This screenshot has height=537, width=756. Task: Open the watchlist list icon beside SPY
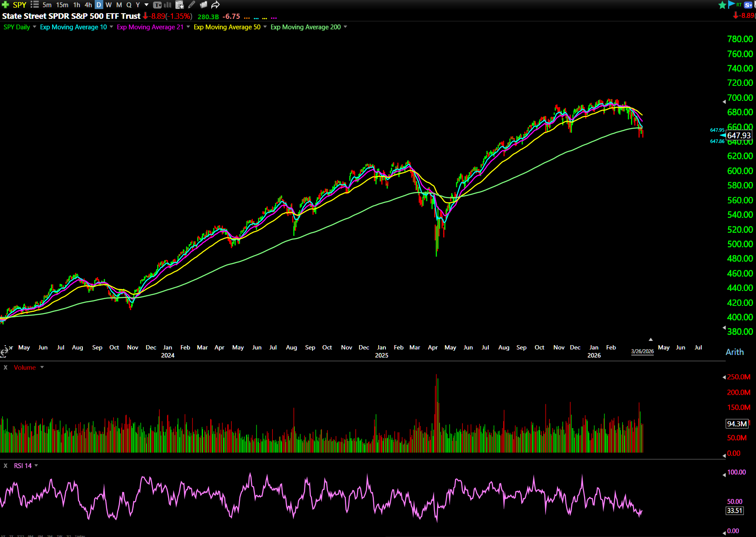(x=35, y=5)
